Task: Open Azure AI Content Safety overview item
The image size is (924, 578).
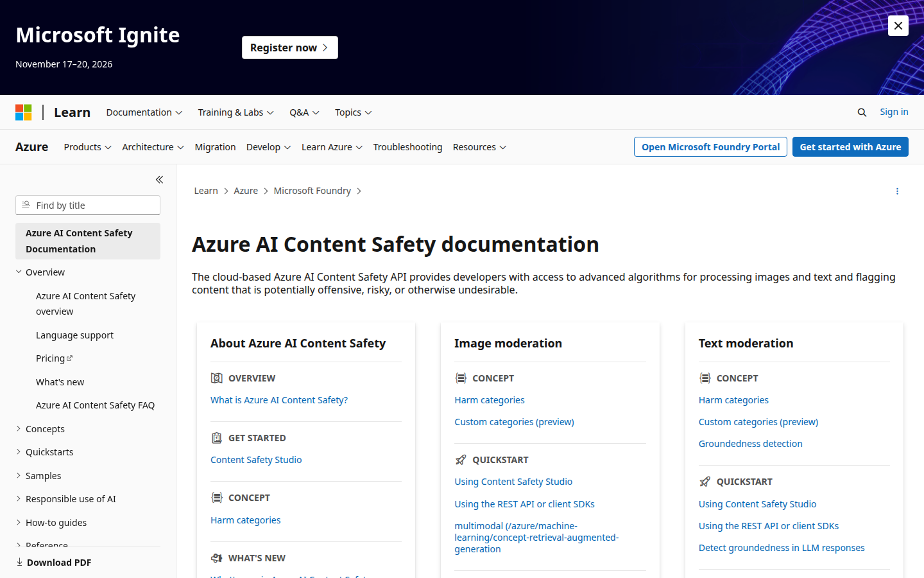Action: click(85, 304)
